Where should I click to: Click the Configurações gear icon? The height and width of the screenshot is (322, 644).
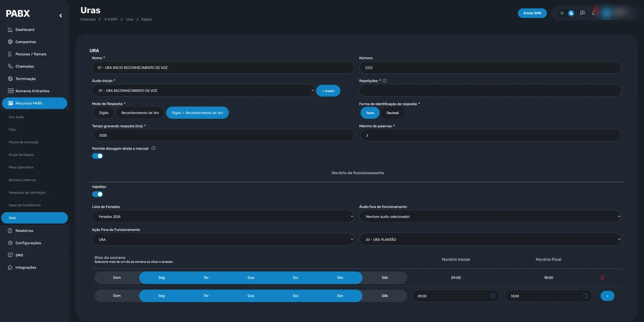coord(10,243)
